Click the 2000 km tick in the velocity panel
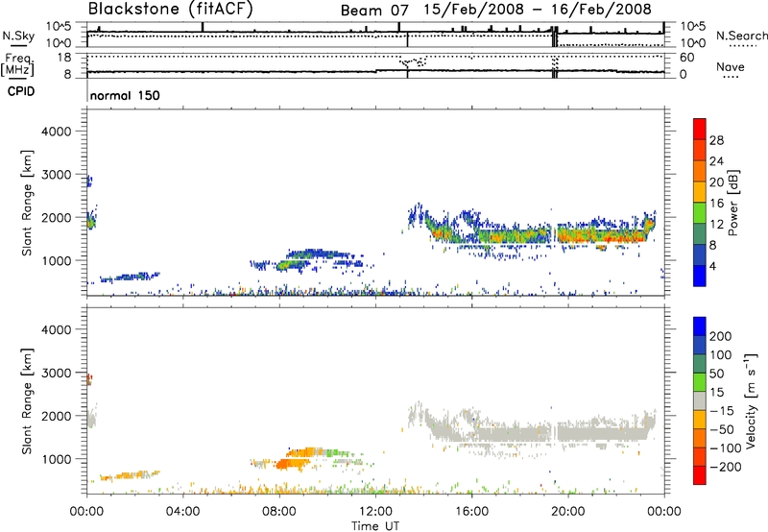Screen dimensions: 768x532 tap(57, 416)
